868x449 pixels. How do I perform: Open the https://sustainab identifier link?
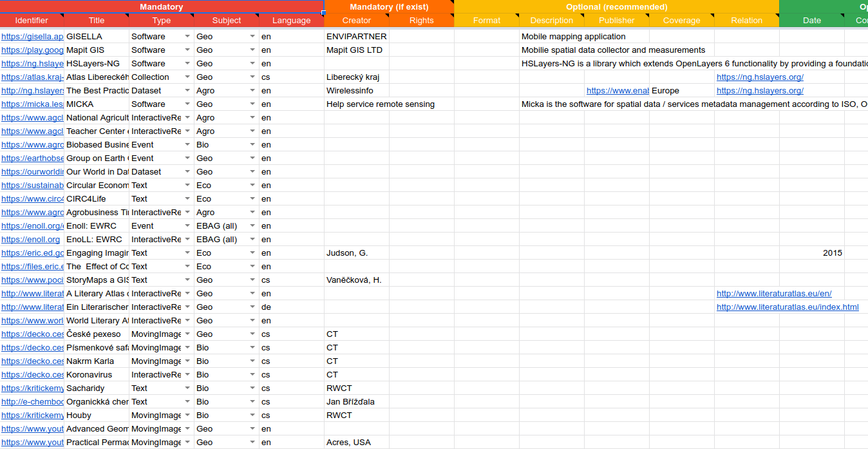pos(32,186)
